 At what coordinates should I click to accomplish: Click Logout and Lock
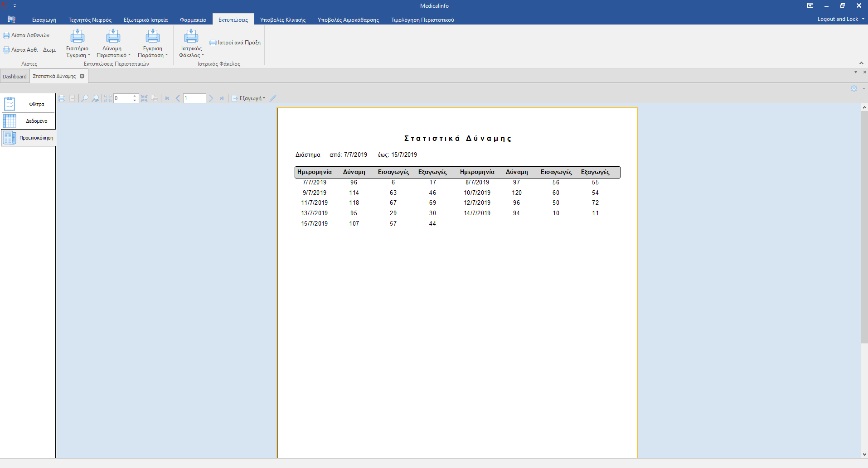click(x=838, y=19)
